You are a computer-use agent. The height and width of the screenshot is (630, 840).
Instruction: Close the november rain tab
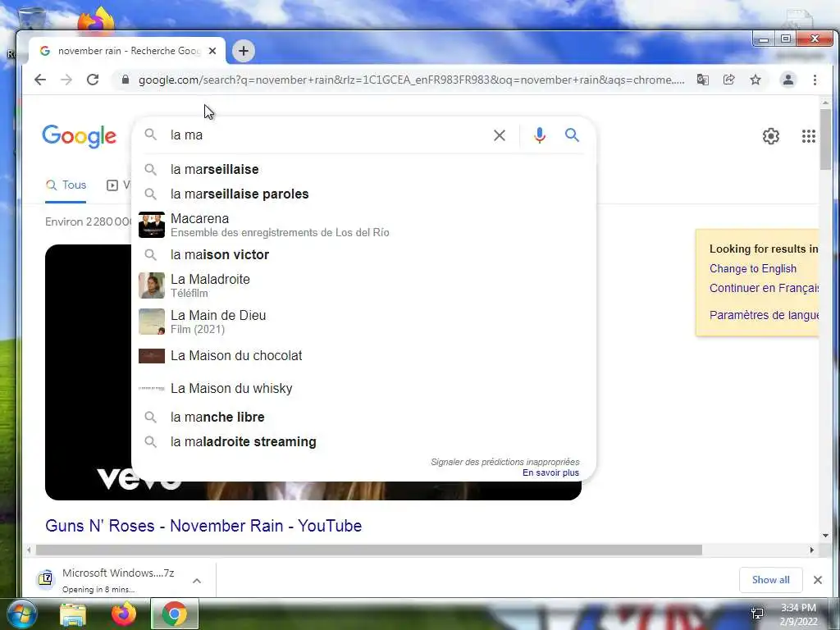(212, 51)
